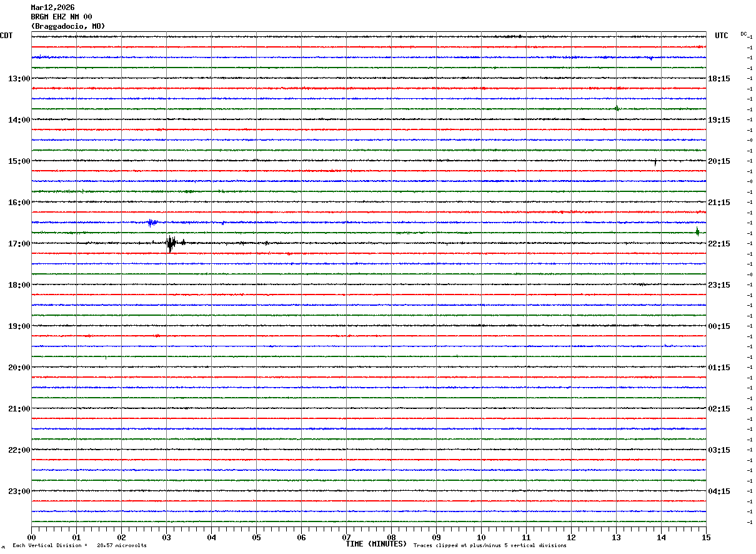Select the black spike on 15:00 trace
Viewport: 756px width, 554px height.
[655, 162]
